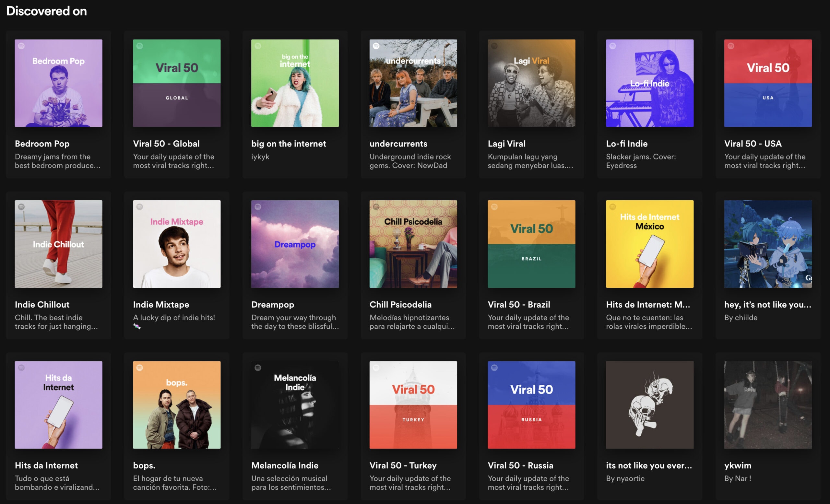Screen dimensions: 830x504
Task: Click the ykwim title link
Action: pos(738,466)
